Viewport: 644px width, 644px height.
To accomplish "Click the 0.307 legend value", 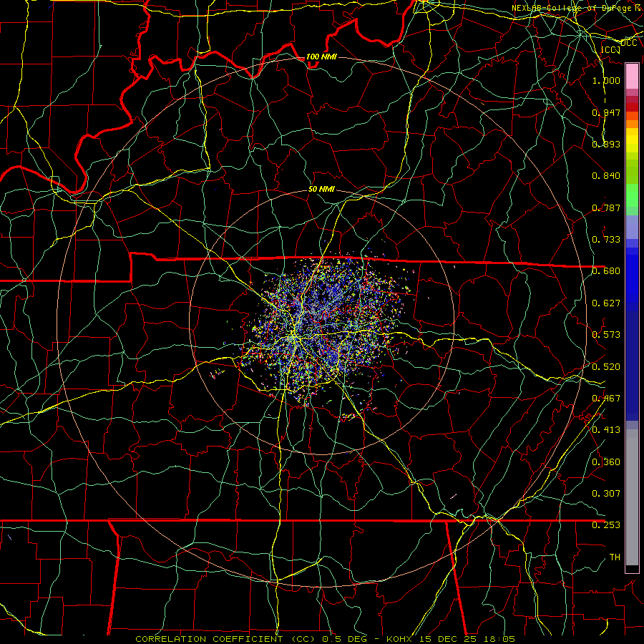I will click(x=606, y=493).
